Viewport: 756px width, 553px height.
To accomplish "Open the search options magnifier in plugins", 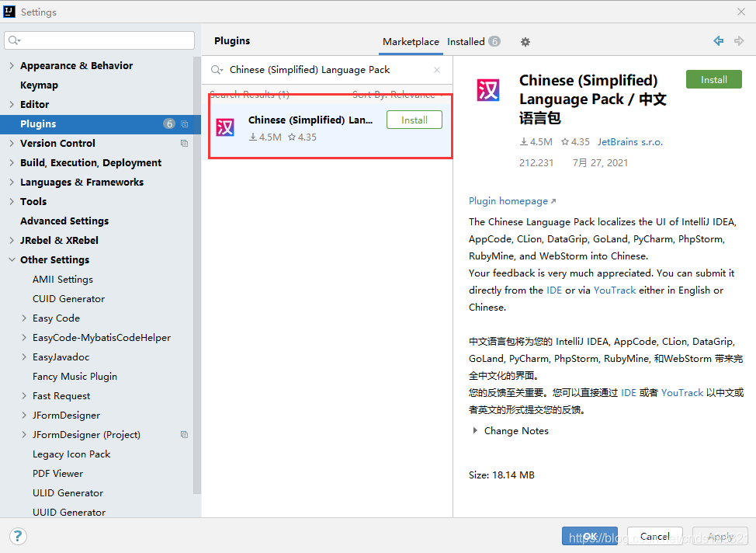I will coord(217,70).
